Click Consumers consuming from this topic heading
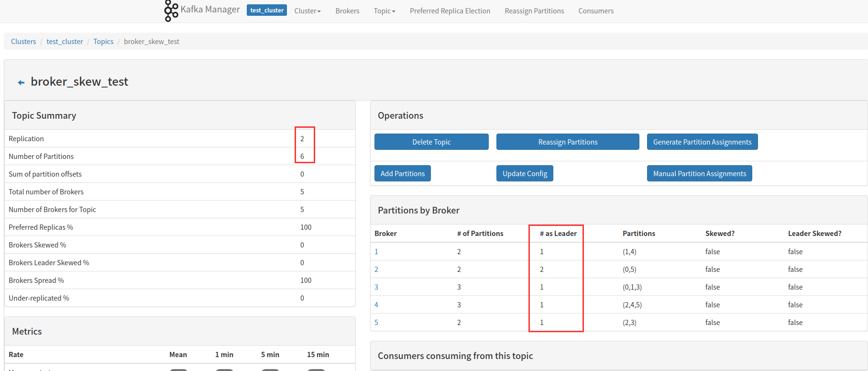 pyautogui.click(x=455, y=356)
